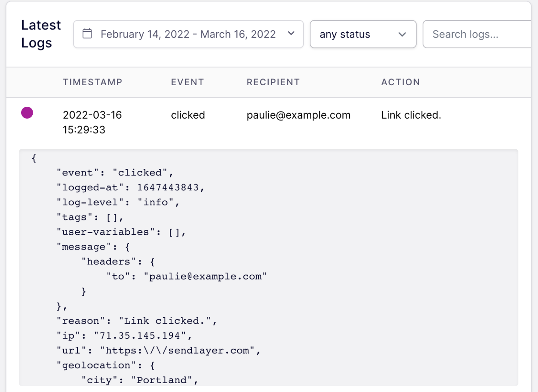
Task: Click the Latest Logs heading
Action: tap(41, 34)
